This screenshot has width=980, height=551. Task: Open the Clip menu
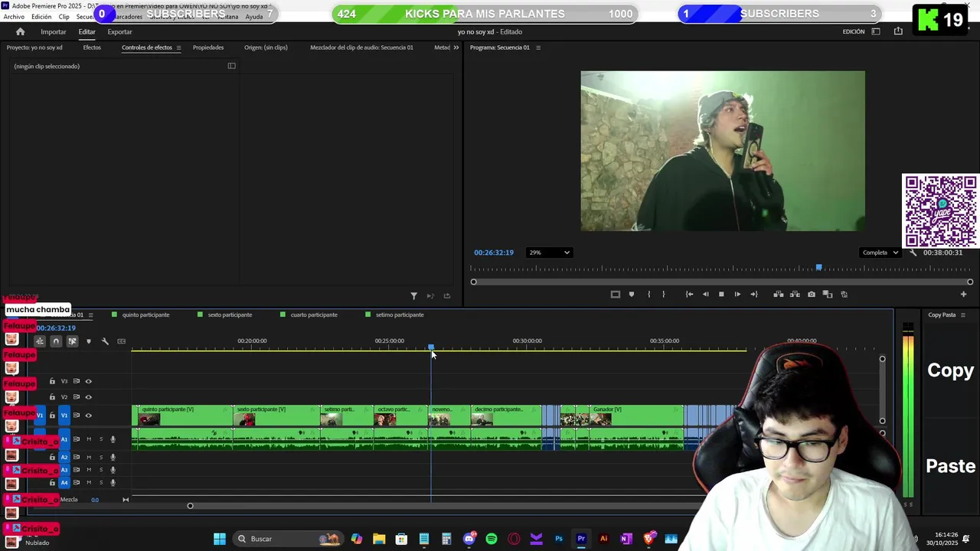[x=64, y=17]
